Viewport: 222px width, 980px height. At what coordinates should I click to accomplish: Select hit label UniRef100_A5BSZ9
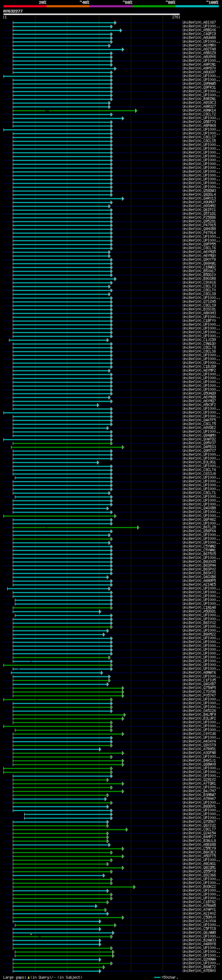199,53
